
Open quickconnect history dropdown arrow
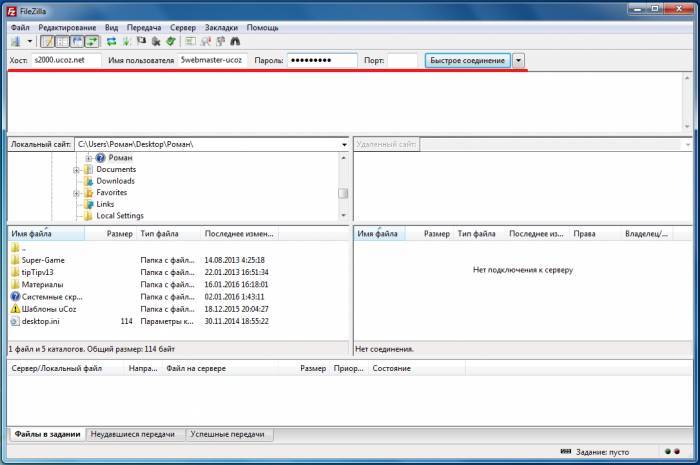point(518,60)
